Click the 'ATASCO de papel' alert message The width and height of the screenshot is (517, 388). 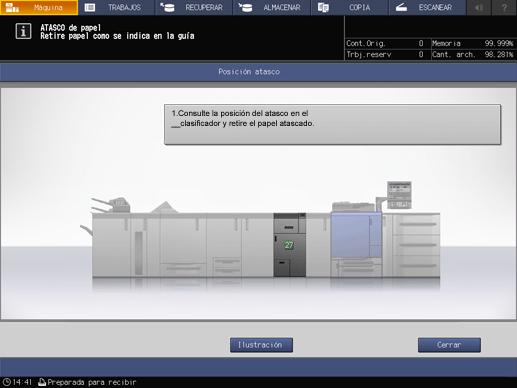[x=71, y=28]
